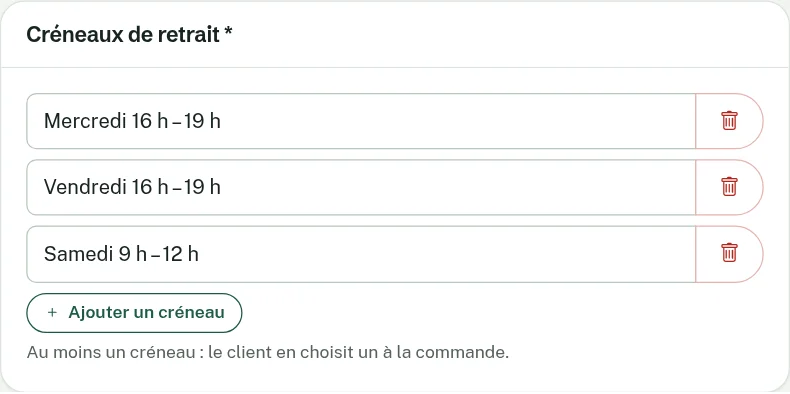Click the empty right area of Mercredi field
The image size is (790, 394).
pos(456,121)
